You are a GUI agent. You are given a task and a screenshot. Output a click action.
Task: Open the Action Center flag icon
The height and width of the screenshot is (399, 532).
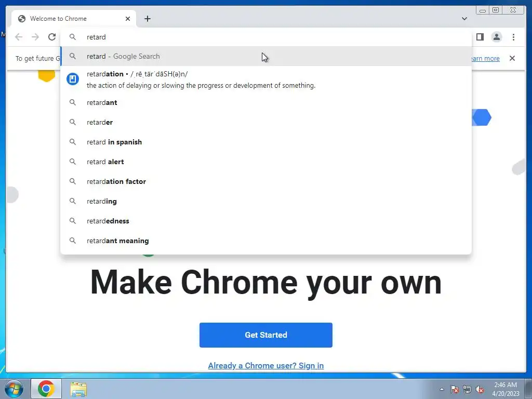point(454,389)
